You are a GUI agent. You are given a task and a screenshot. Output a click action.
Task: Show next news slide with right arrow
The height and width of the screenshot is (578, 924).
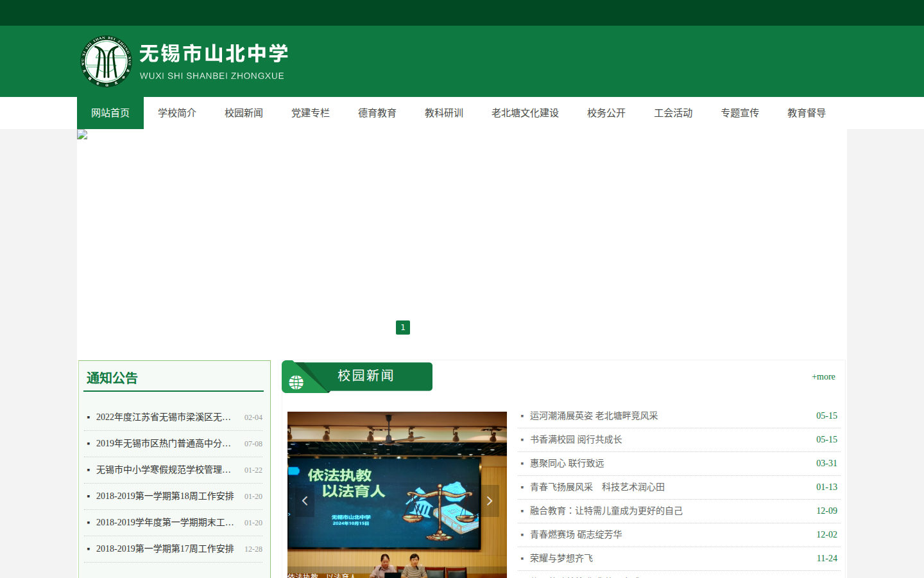(x=490, y=501)
